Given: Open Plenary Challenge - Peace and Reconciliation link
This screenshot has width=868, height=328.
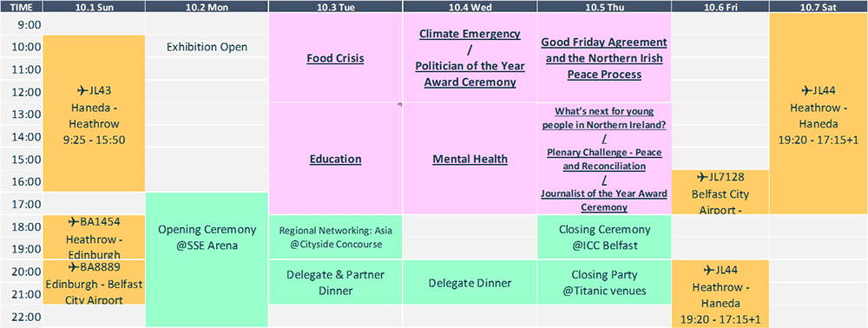Looking at the screenshot, I should 604,159.
